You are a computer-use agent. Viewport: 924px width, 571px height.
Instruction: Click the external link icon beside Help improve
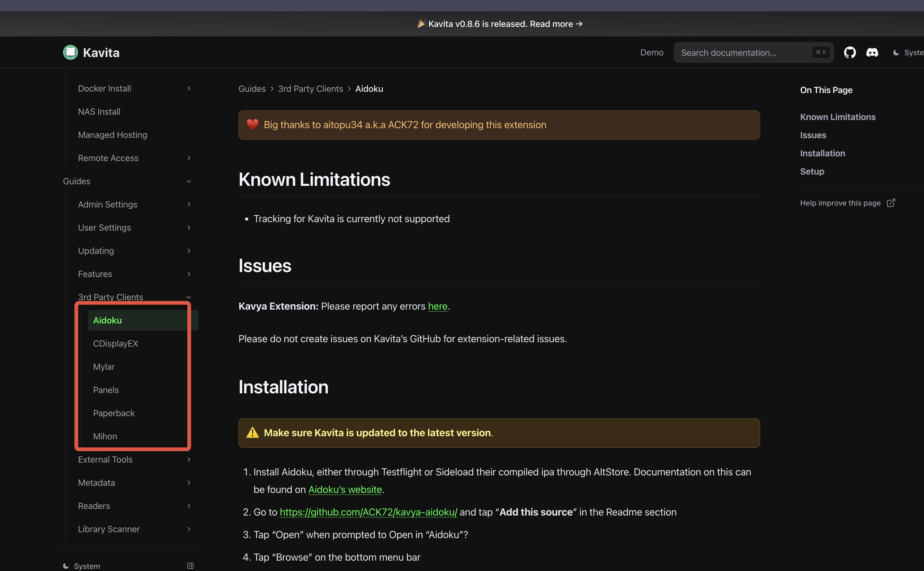tap(891, 203)
